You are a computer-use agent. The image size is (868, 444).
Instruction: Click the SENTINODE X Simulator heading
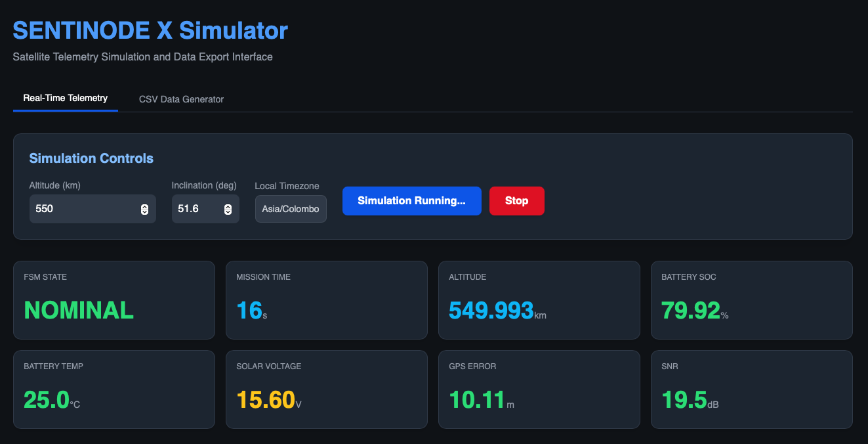150,30
